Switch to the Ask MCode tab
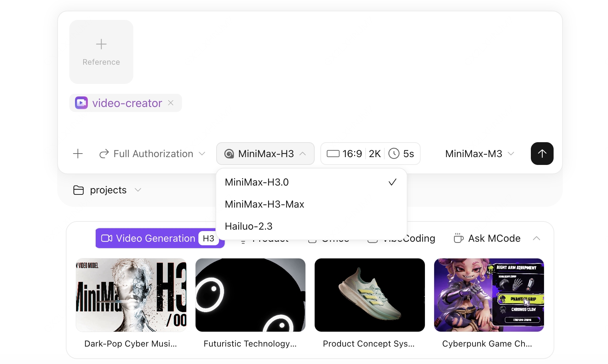This screenshot has height=364, width=608. point(487,238)
